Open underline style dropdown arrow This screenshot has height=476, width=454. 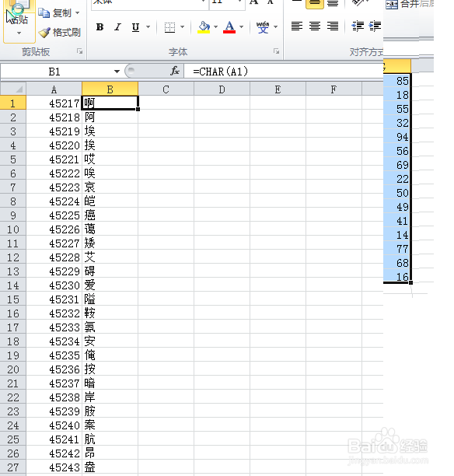[148, 27]
